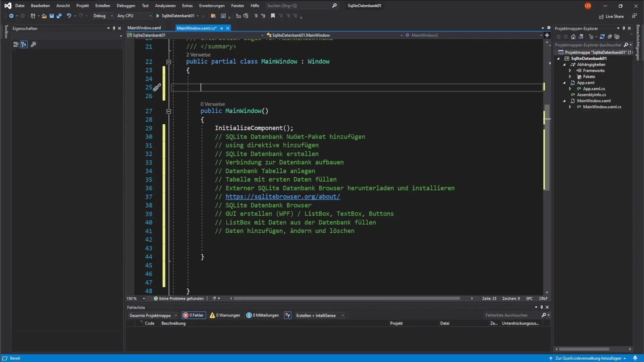The width and height of the screenshot is (644, 362).
Task: Open the Any CPU platform dropdown
Action: click(134, 16)
